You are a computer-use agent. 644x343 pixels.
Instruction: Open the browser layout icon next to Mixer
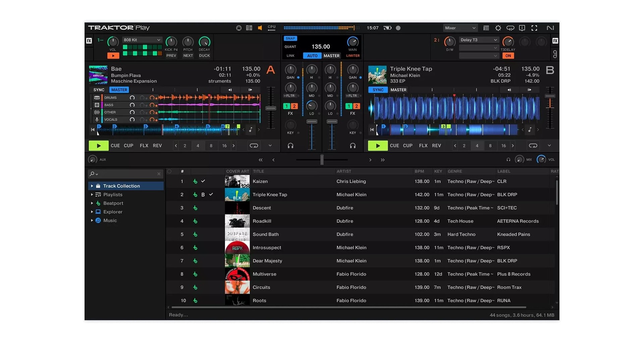(486, 28)
